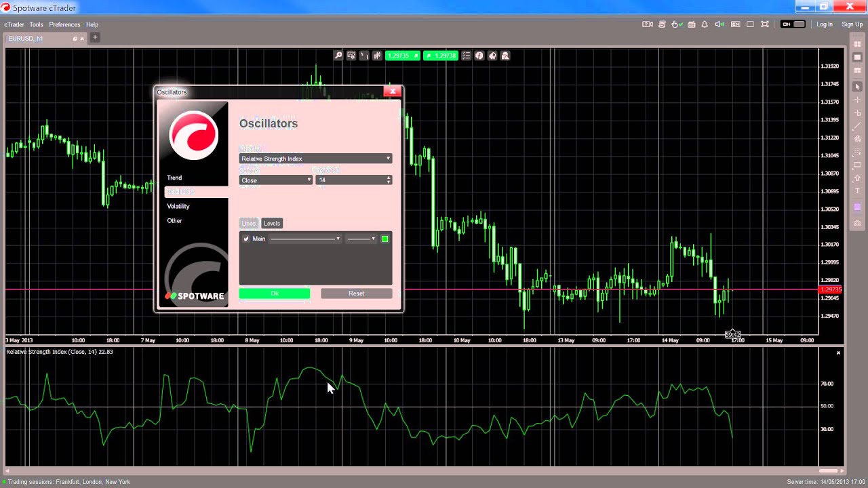Open the Relative Strength Index indicator dropdown

[315, 159]
